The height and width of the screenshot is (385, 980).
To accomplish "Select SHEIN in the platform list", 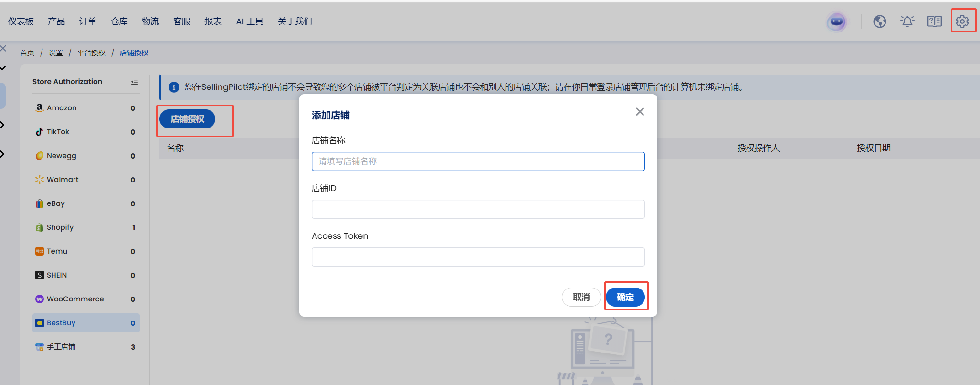I will point(86,275).
